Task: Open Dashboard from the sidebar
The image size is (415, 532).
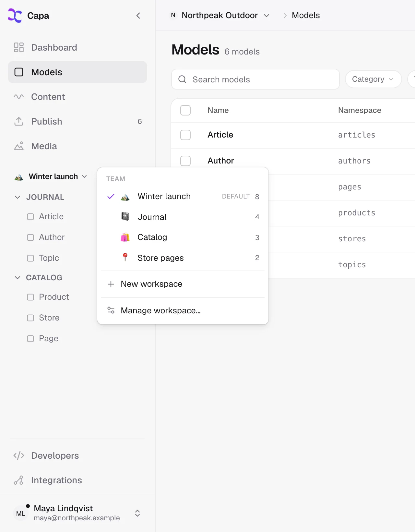Action: click(77, 47)
